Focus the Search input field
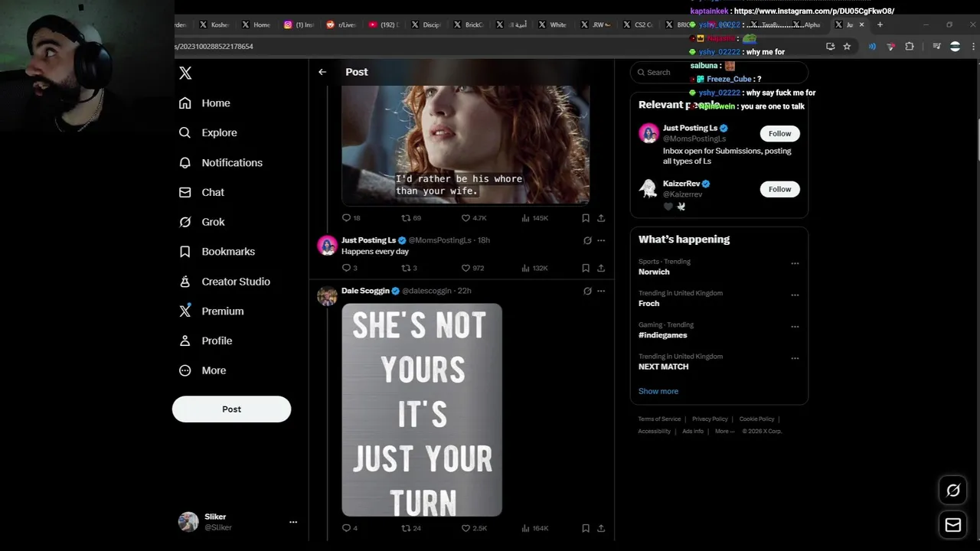This screenshot has width=980, height=551. pyautogui.click(x=719, y=72)
